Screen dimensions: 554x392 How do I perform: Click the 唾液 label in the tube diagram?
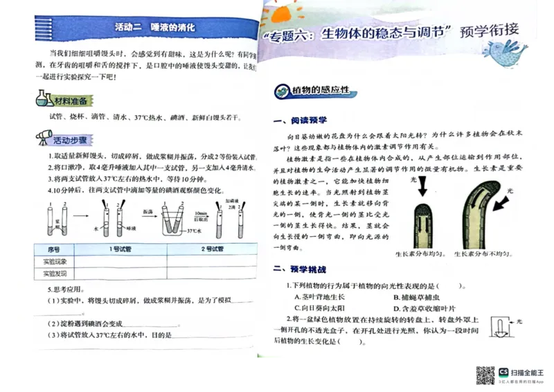click(x=131, y=229)
